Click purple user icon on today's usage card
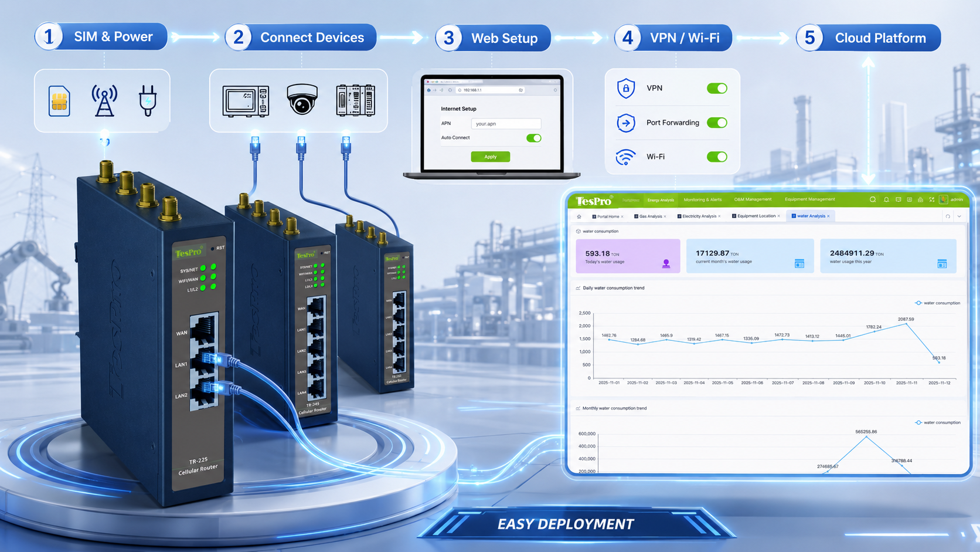 pyautogui.click(x=666, y=263)
